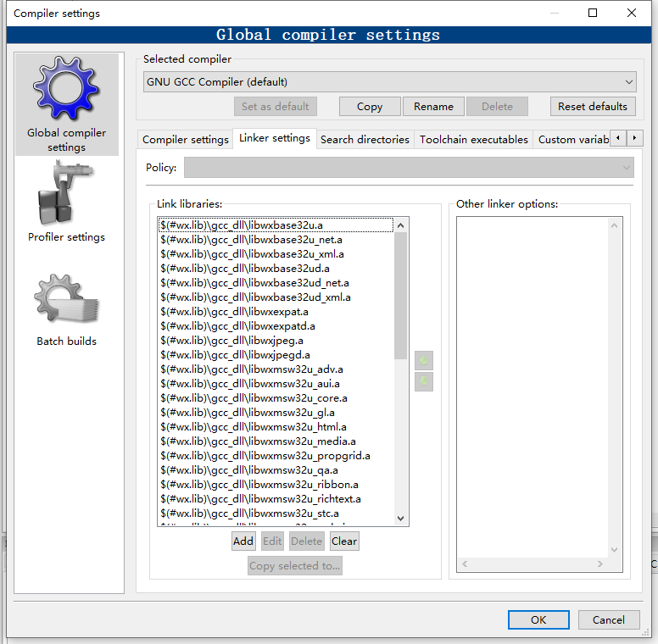Select libwxmsw32u_richtext.a library entry

[x=276, y=499]
